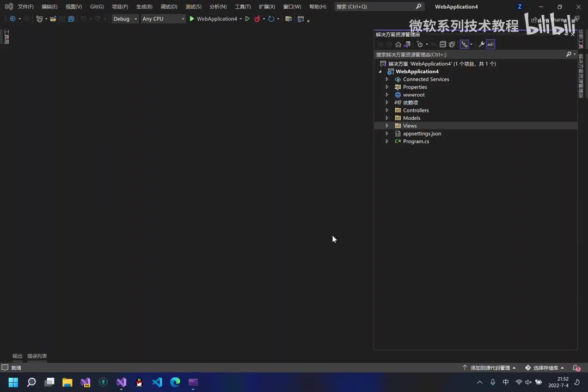Viewport: 588px width, 392px height.
Task: Click pending changes filter clock icon
Action: [420, 44]
